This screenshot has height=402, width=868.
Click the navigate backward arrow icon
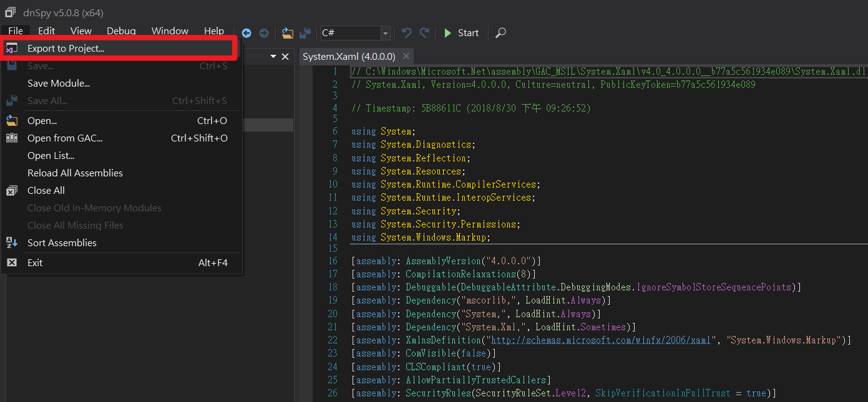point(246,33)
